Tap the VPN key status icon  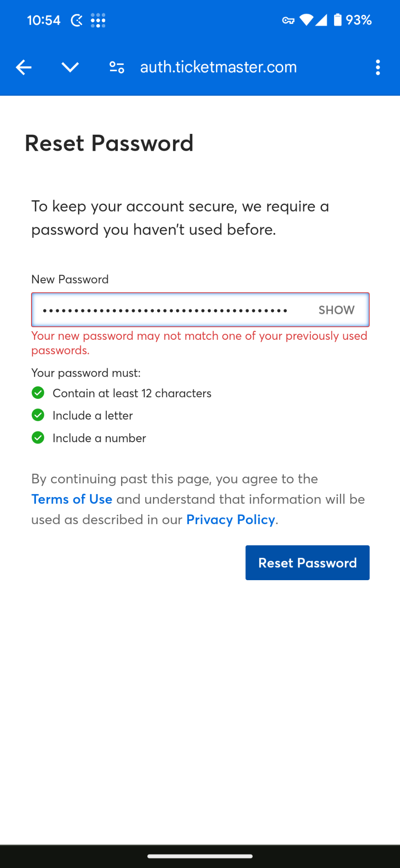(288, 20)
